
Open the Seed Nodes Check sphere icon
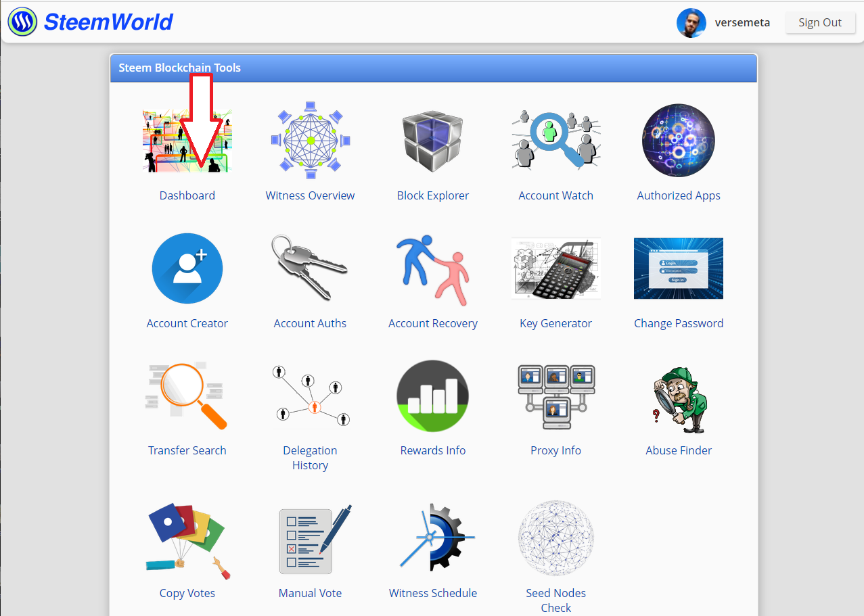click(x=556, y=539)
